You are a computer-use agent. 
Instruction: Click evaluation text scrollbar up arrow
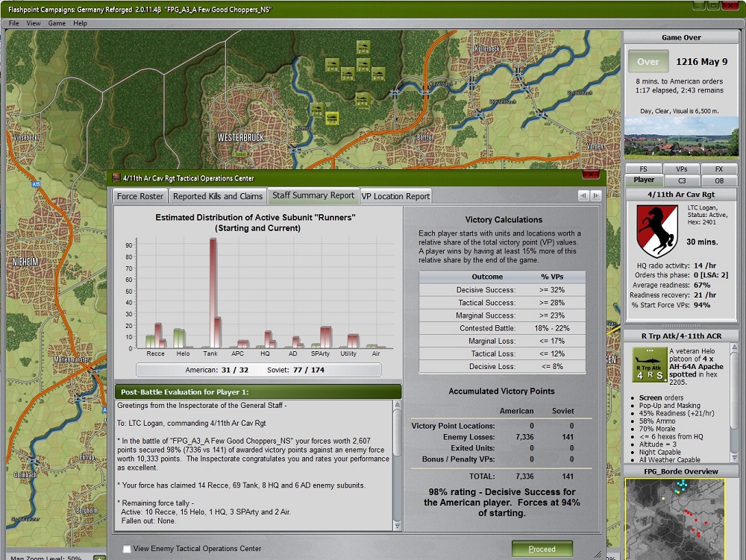click(397, 405)
